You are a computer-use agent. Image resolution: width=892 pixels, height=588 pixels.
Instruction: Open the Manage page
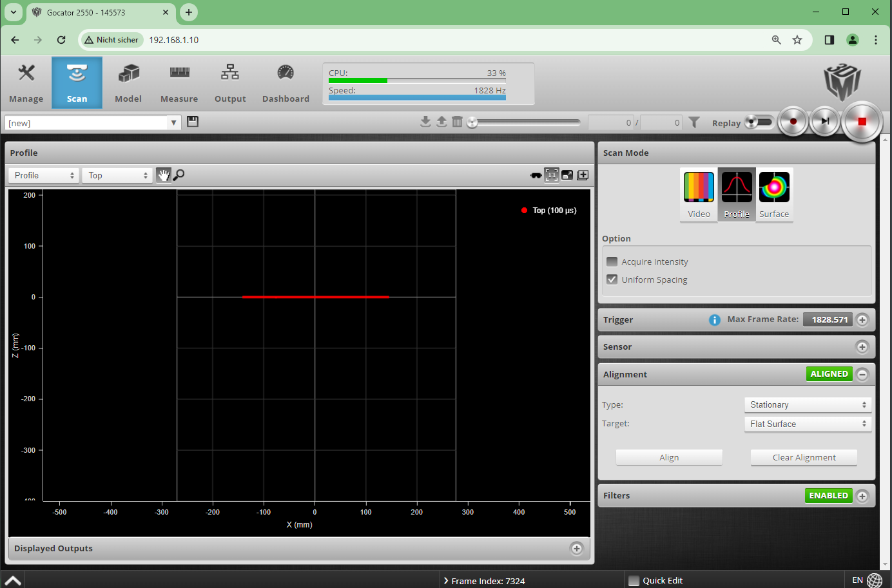26,83
